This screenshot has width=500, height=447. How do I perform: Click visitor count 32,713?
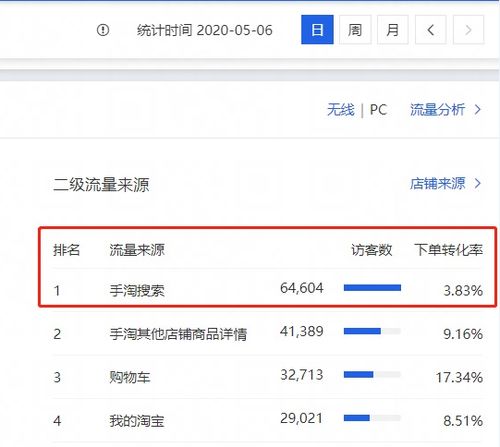pos(302,375)
